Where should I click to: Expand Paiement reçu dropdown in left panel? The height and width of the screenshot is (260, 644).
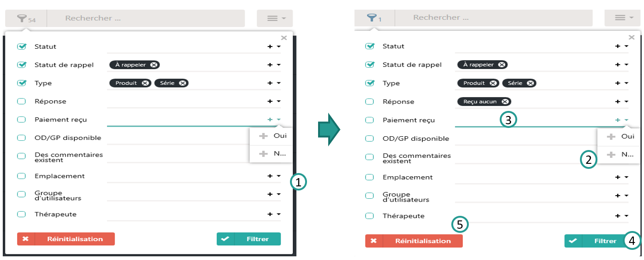(279, 120)
